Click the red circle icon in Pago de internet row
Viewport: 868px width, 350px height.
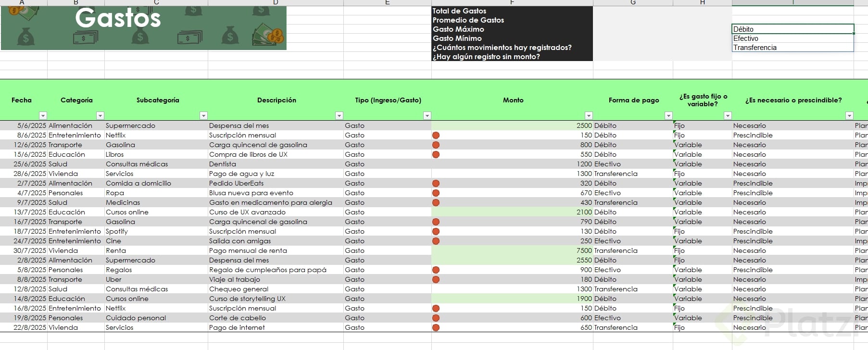pos(436,327)
